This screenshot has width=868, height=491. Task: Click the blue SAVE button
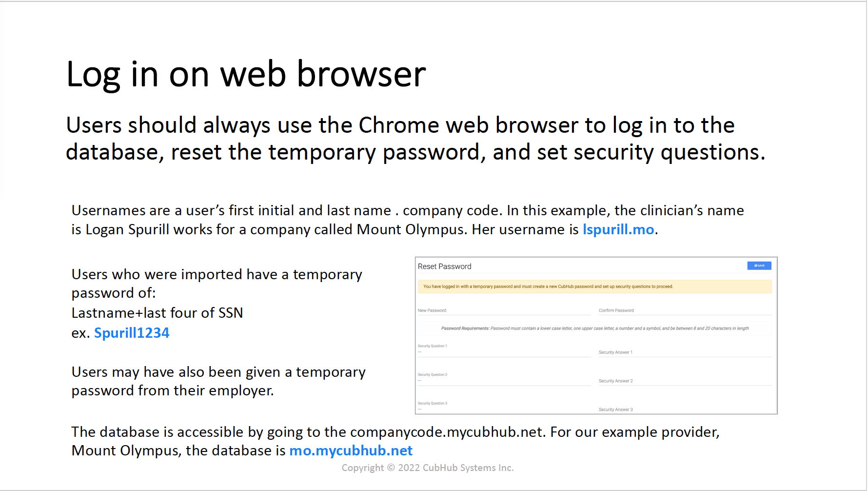coord(759,266)
